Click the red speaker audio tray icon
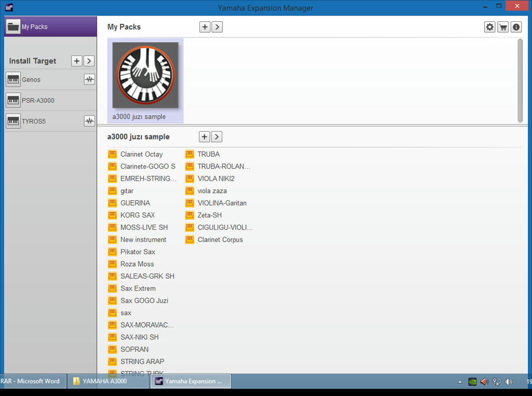Viewport: 532px width, 396px height. 485,382
